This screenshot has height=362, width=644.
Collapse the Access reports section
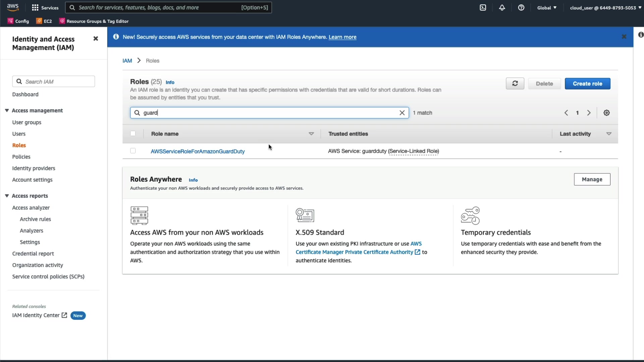[7, 196]
